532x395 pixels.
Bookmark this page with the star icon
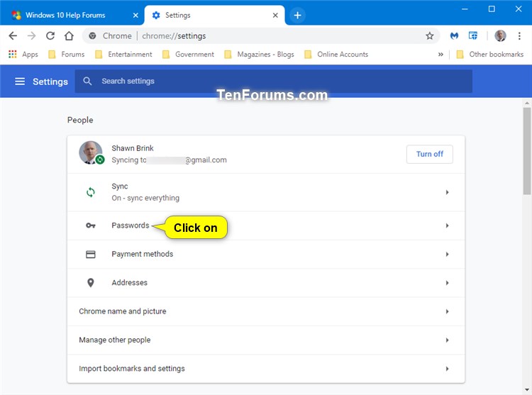pos(430,36)
